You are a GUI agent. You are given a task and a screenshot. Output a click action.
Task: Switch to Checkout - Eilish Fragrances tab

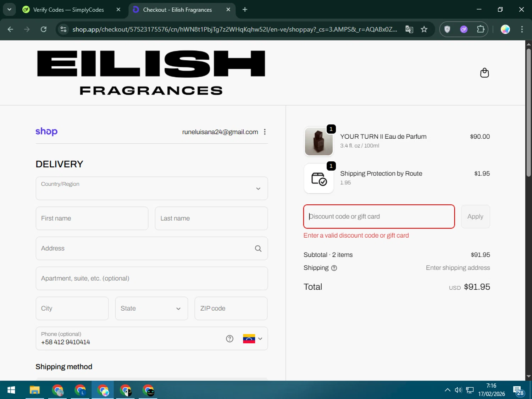click(x=177, y=10)
